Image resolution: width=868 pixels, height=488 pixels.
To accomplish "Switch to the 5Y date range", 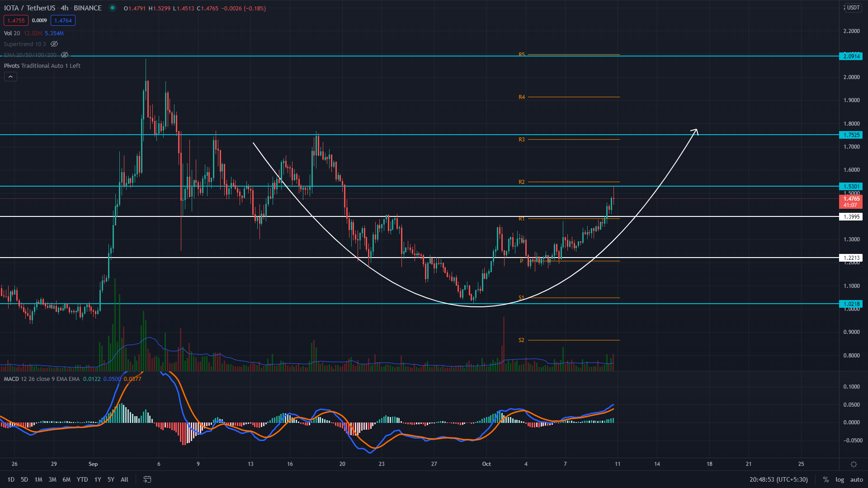I will [x=111, y=479].
